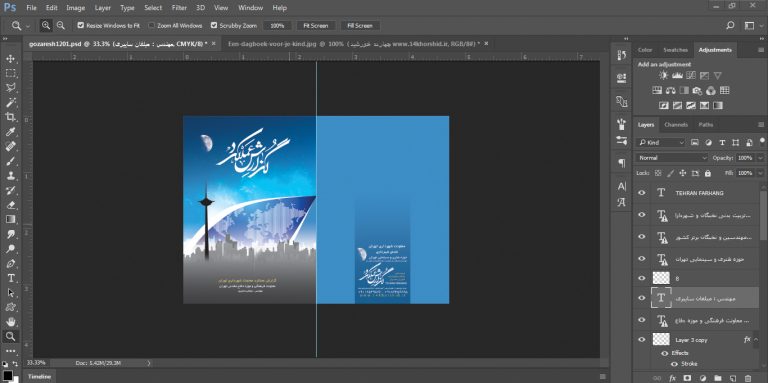The width and height of the screenshot is (768, 383).
Task: Click the 100% zoom button
Action: coord(277,25)
